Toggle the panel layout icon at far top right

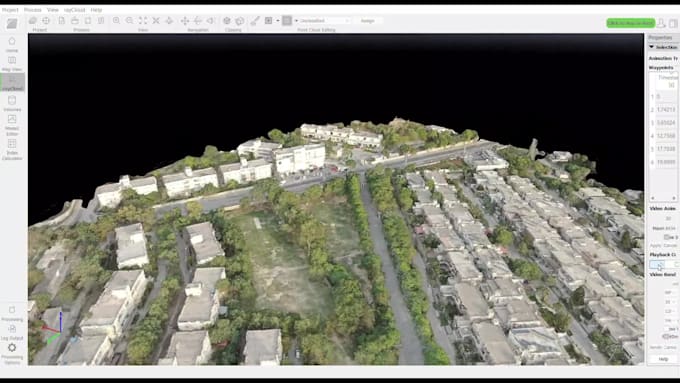point(673,23)
